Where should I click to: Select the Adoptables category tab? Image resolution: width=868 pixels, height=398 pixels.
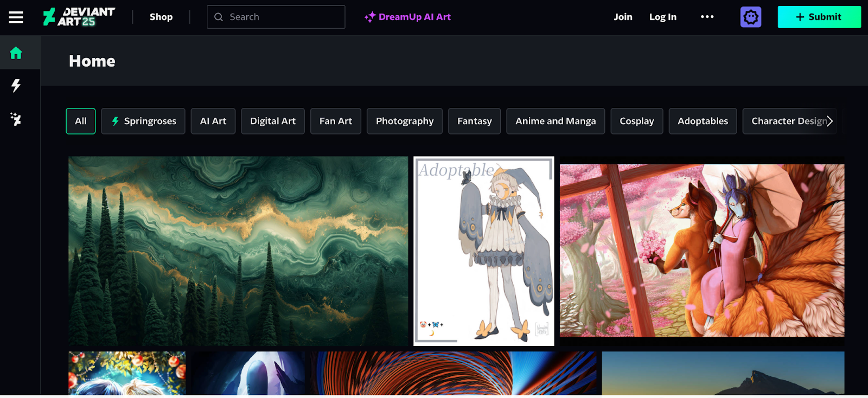703,121
